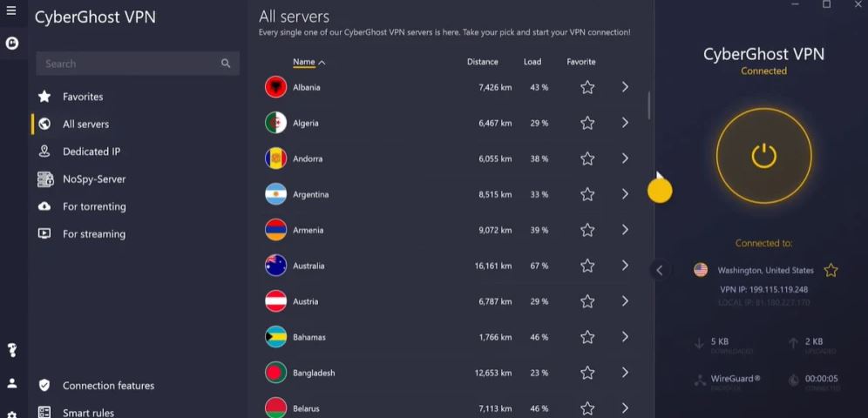The width and height of the screenshot is (868, 418).
Task: Open the account profile icon
Action: (12, 383)
